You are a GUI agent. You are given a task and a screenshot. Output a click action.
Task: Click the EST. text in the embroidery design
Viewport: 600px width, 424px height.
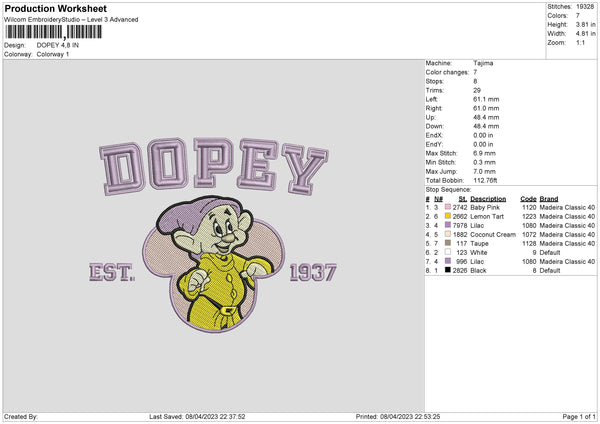tap(112, 272)
